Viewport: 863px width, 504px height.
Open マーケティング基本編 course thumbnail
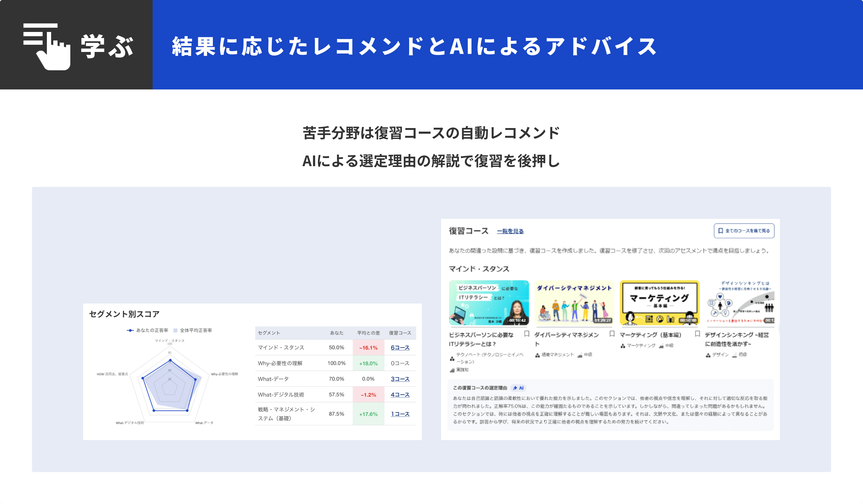(x=659, y=303)
